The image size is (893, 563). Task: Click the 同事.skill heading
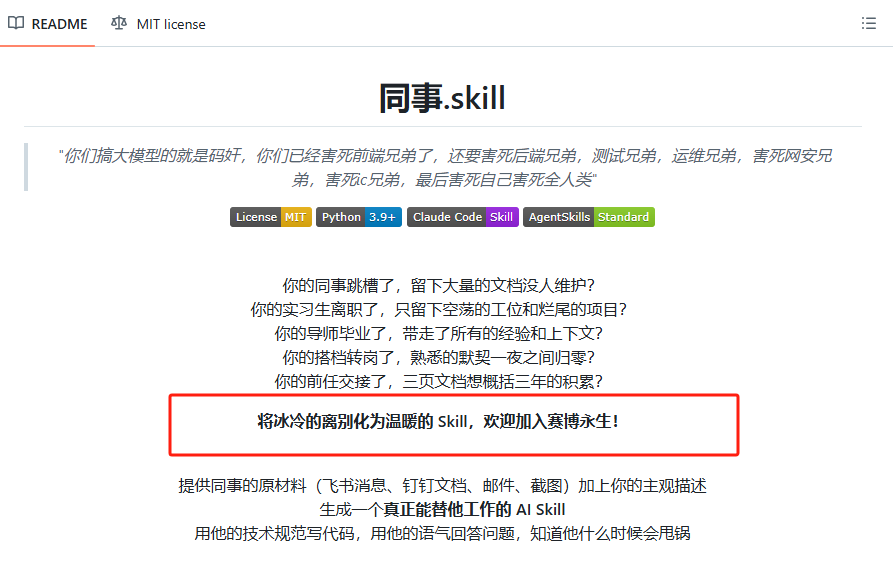click(x=442, y=98)
